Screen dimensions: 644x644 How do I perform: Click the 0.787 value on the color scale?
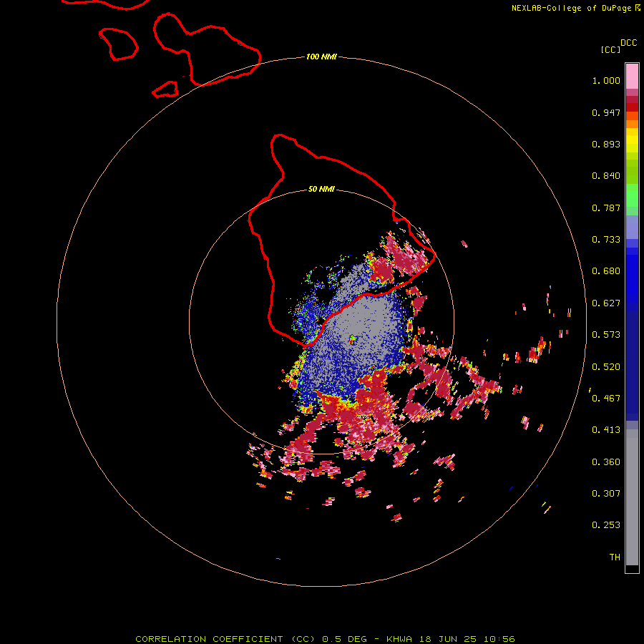[606, 208]
